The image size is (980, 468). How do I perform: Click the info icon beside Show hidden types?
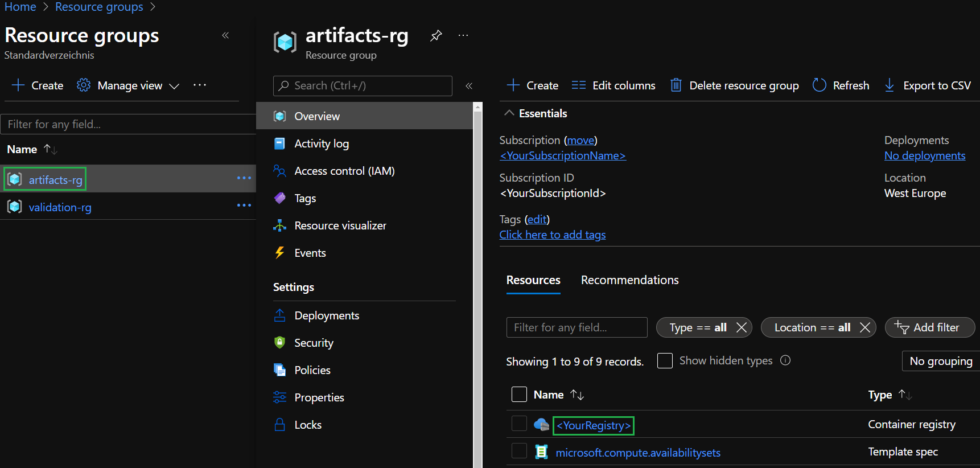click(785, 360)
